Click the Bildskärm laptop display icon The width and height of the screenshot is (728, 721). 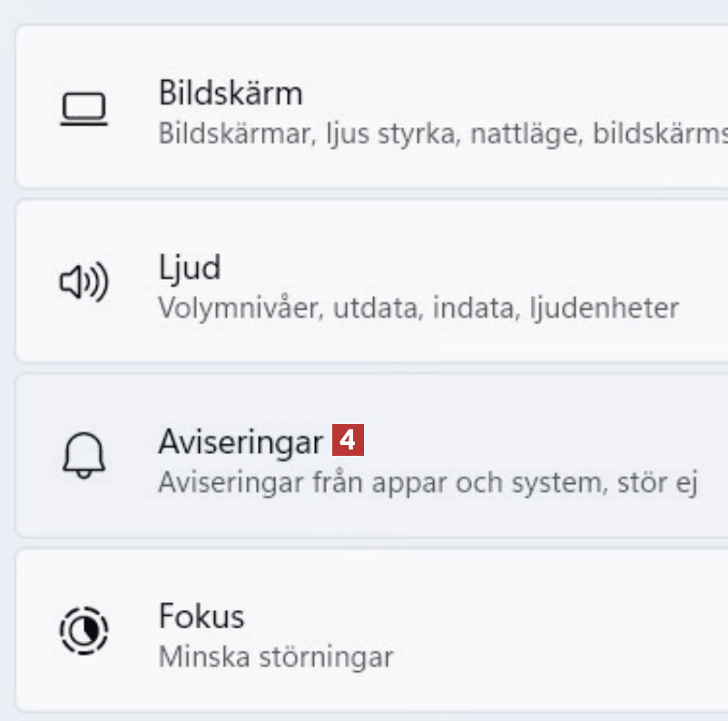84,110
